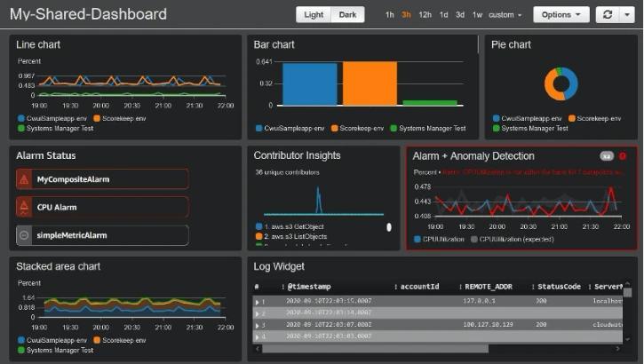
Task: Open the MyCompositeAlarm alarm entry
Action: (x=102, y=179)
